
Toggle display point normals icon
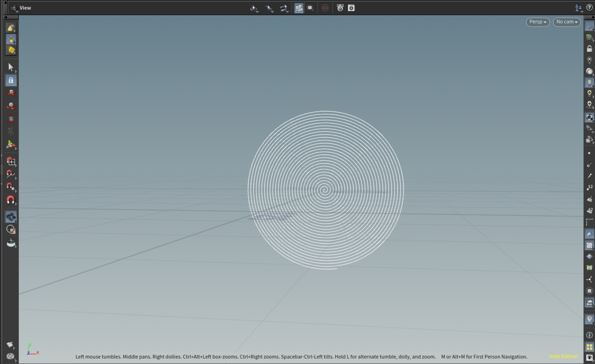(590, 165)
